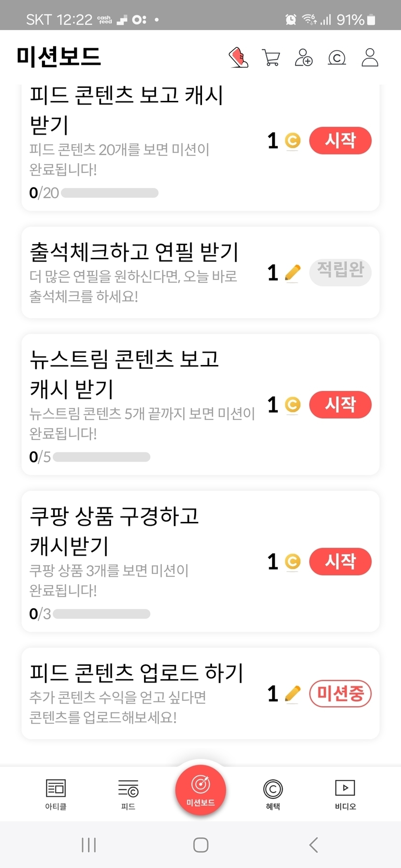Open the shopping cart icon
Image resolution: width=401 pixels, height=868 pixels.
pos(271,57)
